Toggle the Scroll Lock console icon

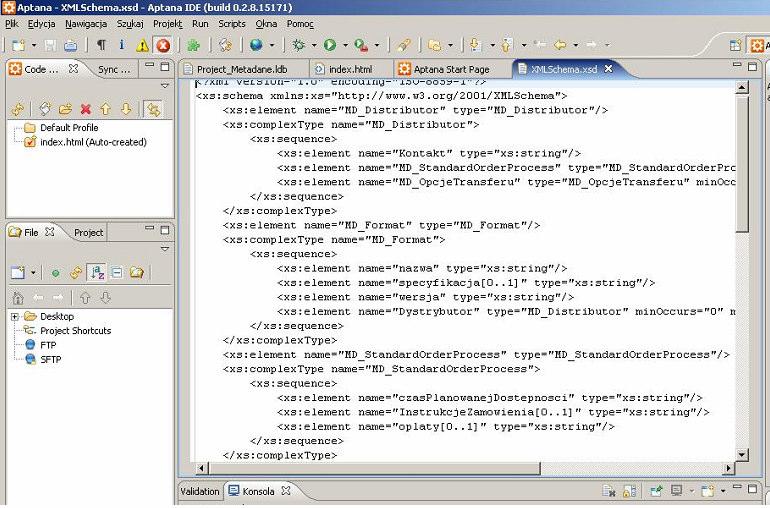coord(629,491)
